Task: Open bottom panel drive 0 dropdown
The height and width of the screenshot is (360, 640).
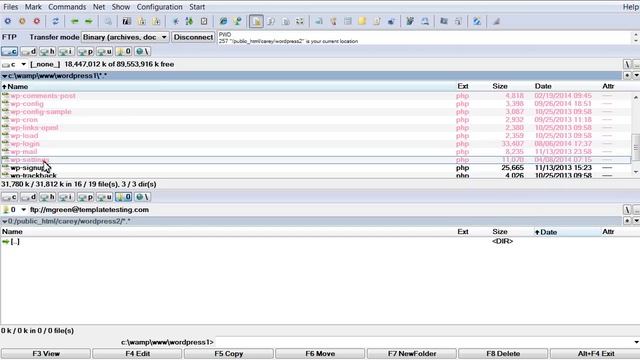Action: 23,210
